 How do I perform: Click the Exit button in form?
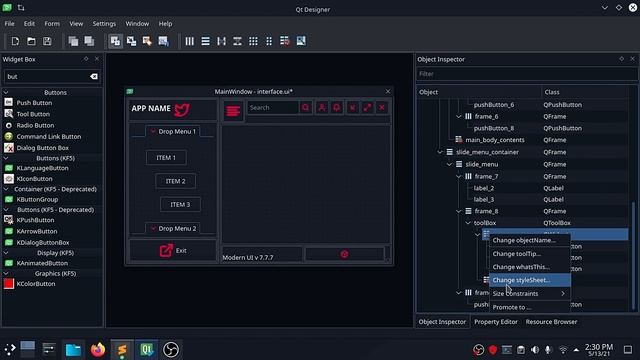[x=173, y=250]
